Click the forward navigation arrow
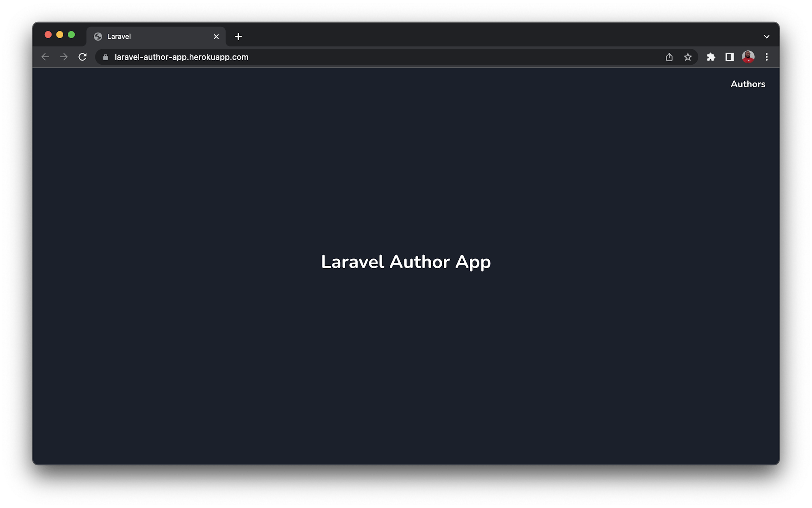Screen dimensions: 812x508 tap(64, 57)
